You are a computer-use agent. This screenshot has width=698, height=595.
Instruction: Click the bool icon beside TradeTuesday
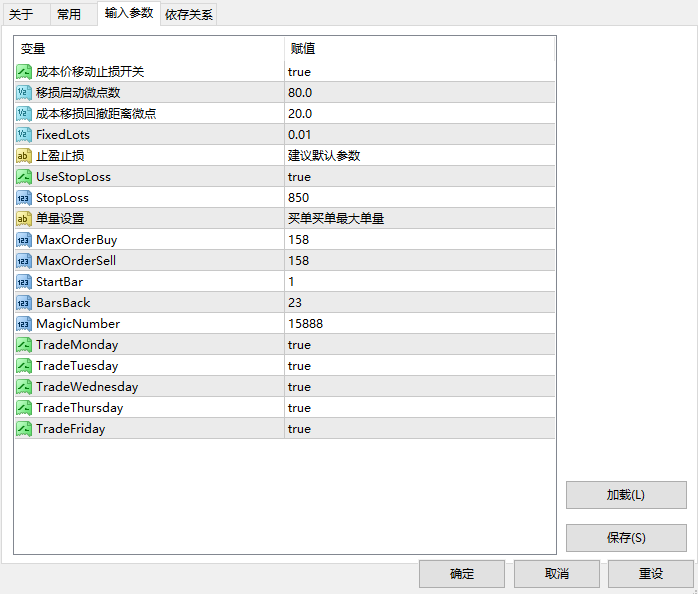pyautogui.click(x=24, y=366)
